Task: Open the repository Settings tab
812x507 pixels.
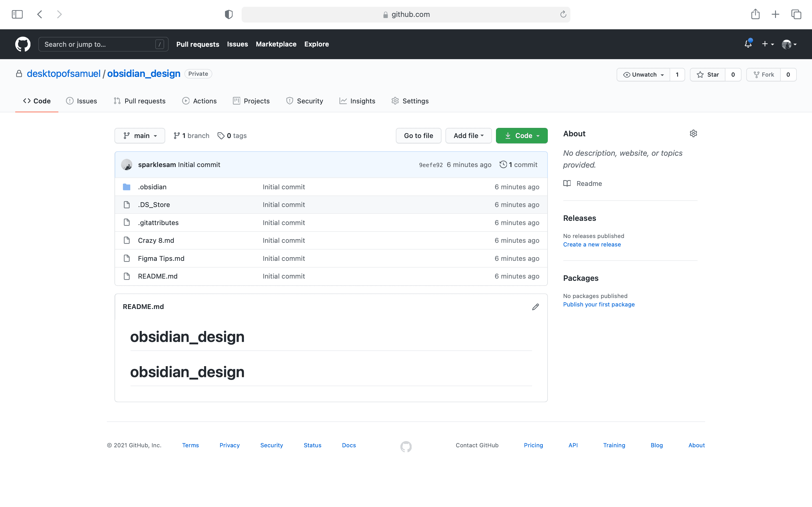Action: point(410,101)
